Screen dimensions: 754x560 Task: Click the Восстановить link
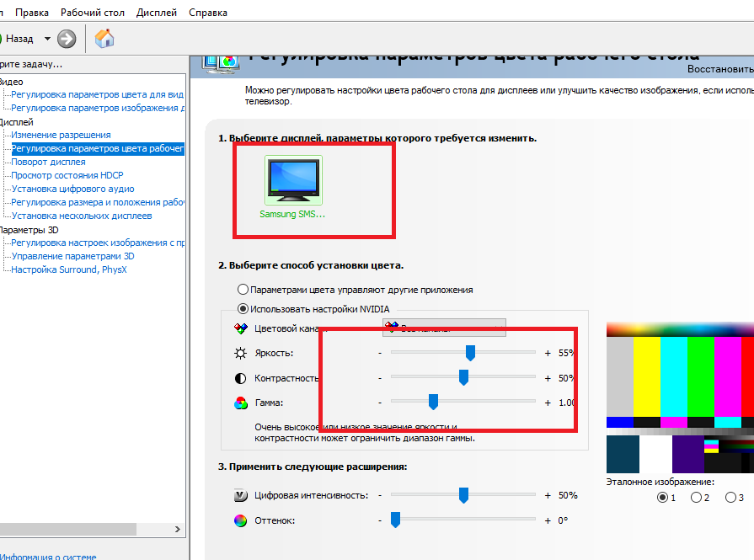720,68
